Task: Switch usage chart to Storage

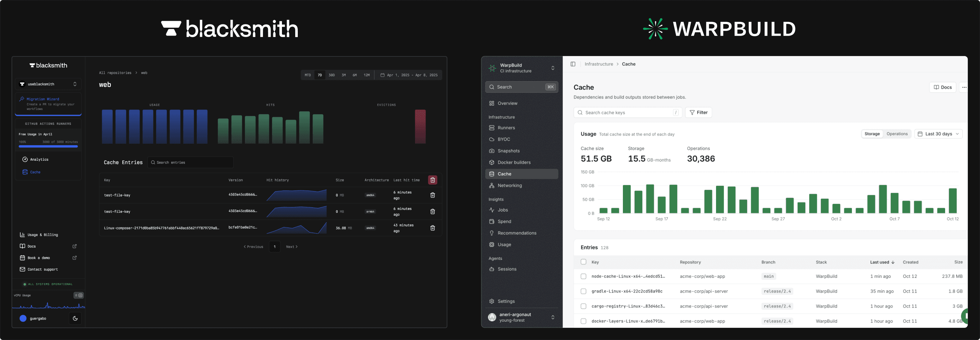Action: (872, 134)
